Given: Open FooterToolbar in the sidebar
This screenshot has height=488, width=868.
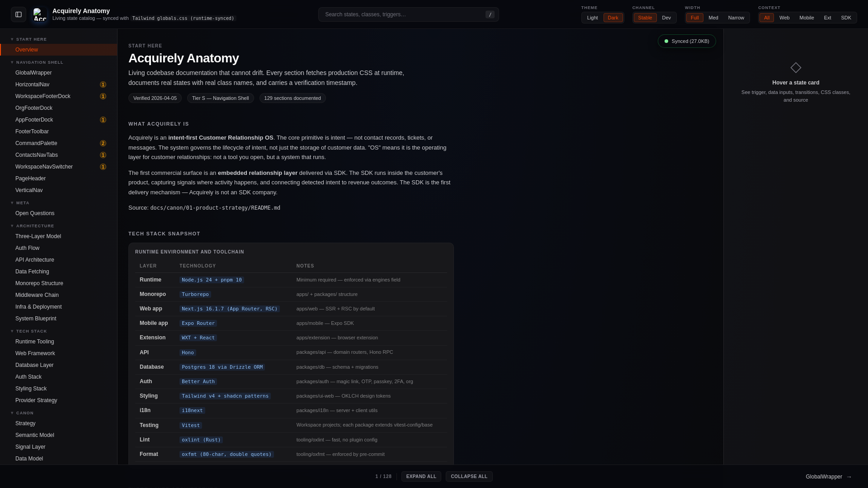Looking at the screenshot, I should tap(59, 131).
